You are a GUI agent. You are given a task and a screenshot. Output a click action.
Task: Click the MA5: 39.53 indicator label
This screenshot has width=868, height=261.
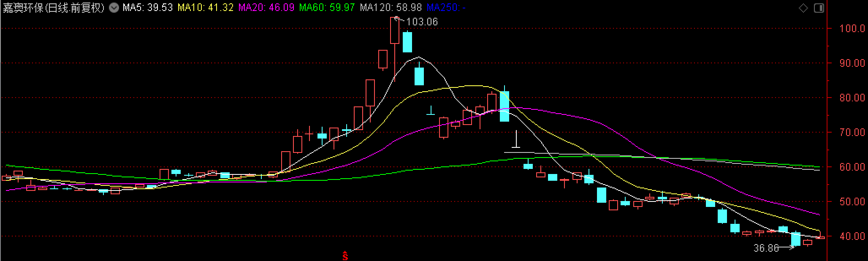(148, 8)
